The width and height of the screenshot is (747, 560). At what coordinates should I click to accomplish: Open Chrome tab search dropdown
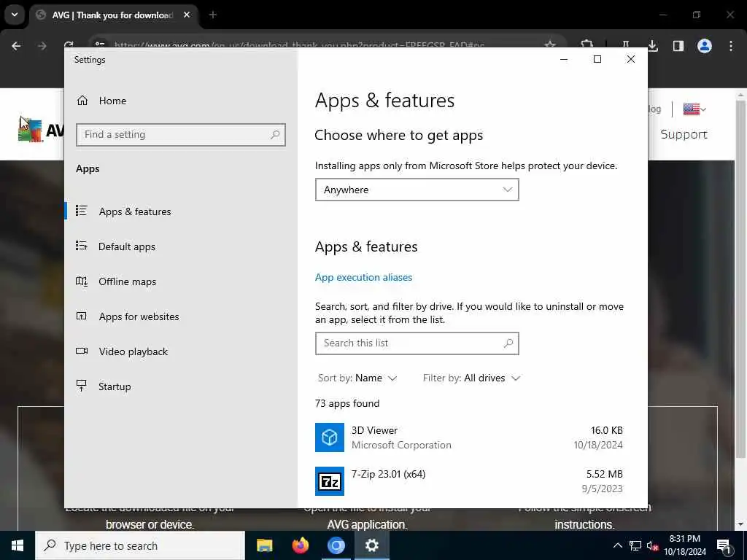pos(15,15)
